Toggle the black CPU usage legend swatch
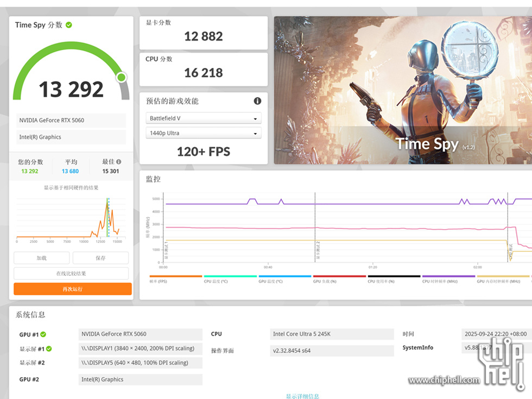 [394, 276]
